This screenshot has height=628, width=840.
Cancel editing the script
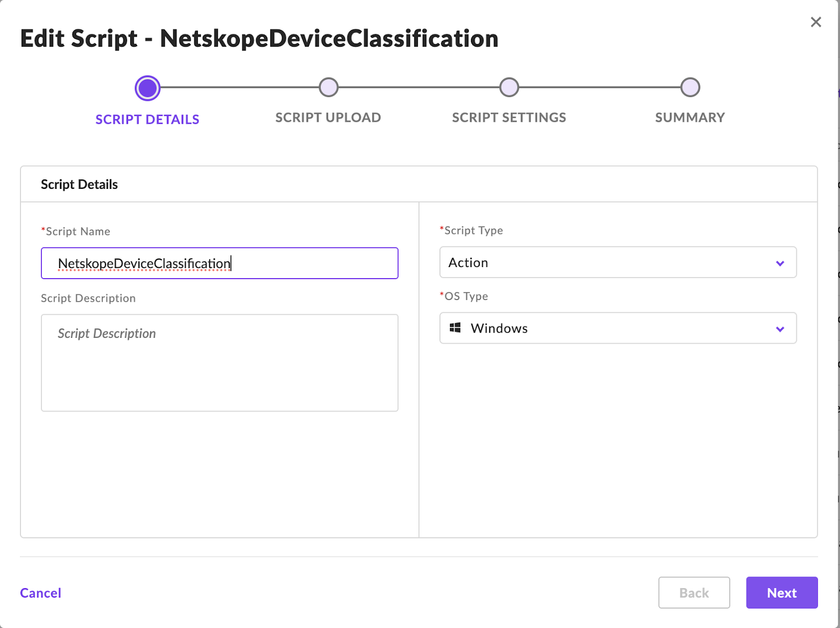pos(40,593)
